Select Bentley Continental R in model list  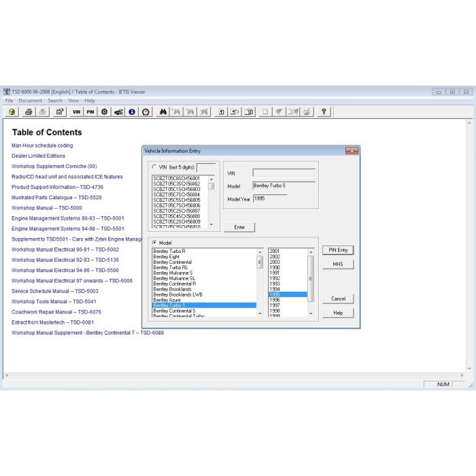204,284
